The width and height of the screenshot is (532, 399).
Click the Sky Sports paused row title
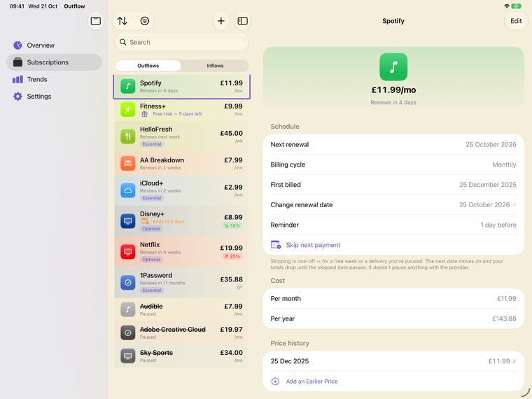tap(156, 353)
